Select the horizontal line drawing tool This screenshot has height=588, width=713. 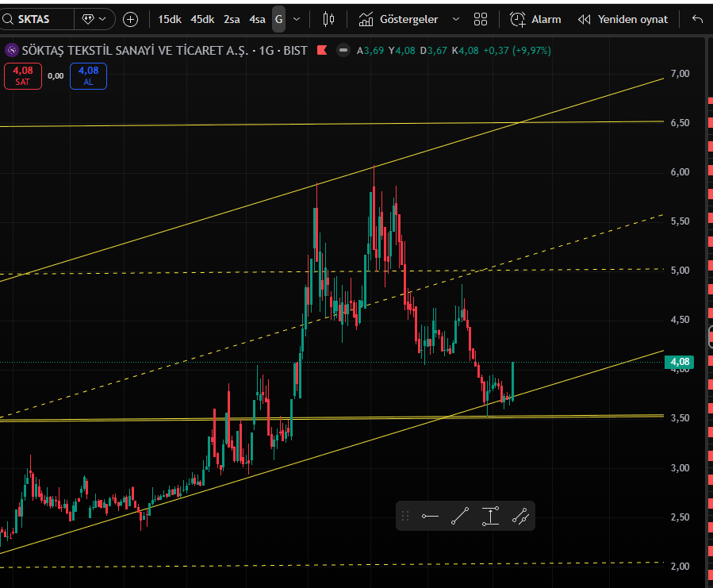(430, 516)
